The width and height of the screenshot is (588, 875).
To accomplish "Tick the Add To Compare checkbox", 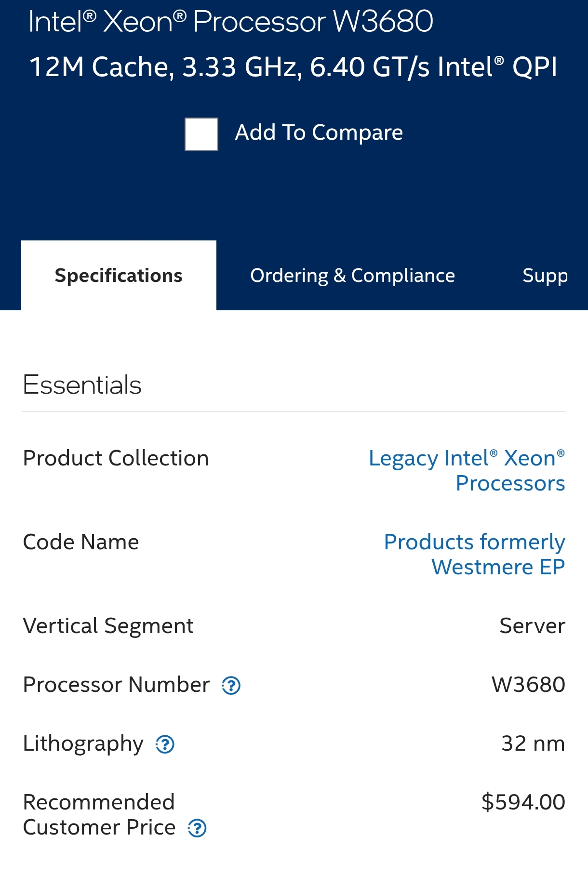I will point(201,134).
